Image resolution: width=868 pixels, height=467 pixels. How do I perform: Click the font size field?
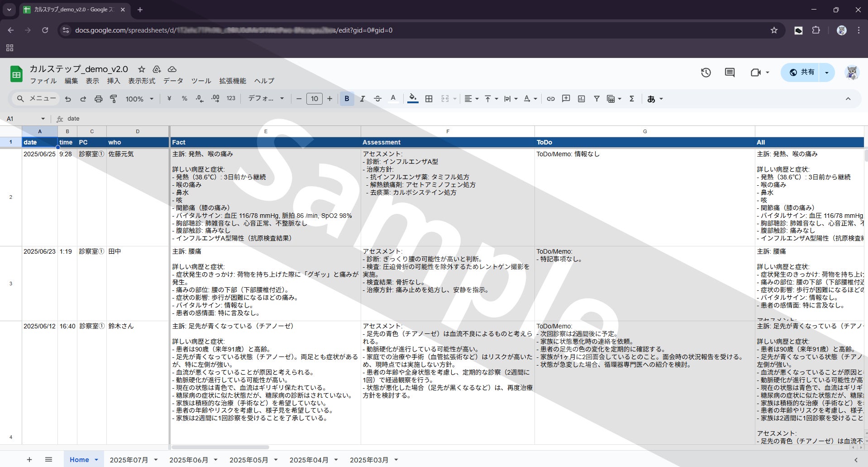pyautogui.click(x=315, y=99)
